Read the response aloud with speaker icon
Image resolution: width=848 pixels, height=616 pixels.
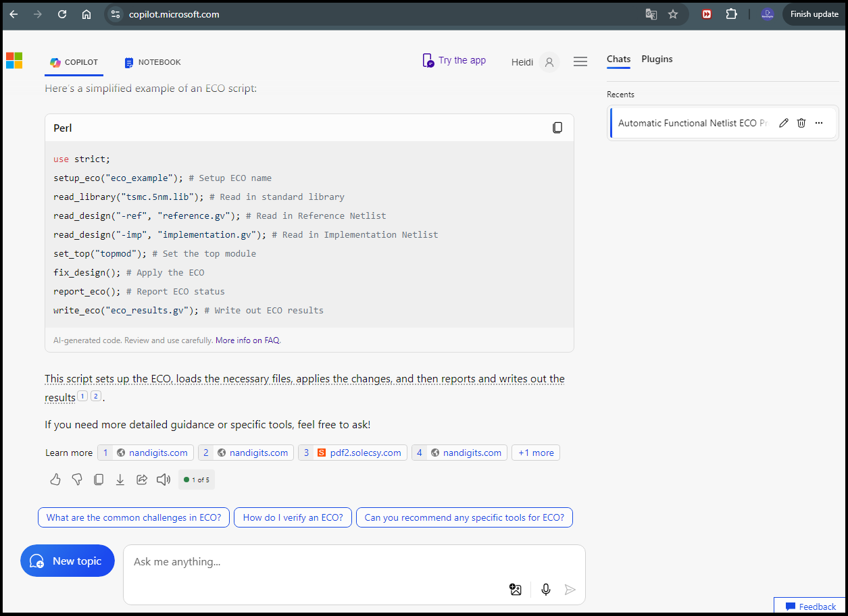(x=164, y=480)
